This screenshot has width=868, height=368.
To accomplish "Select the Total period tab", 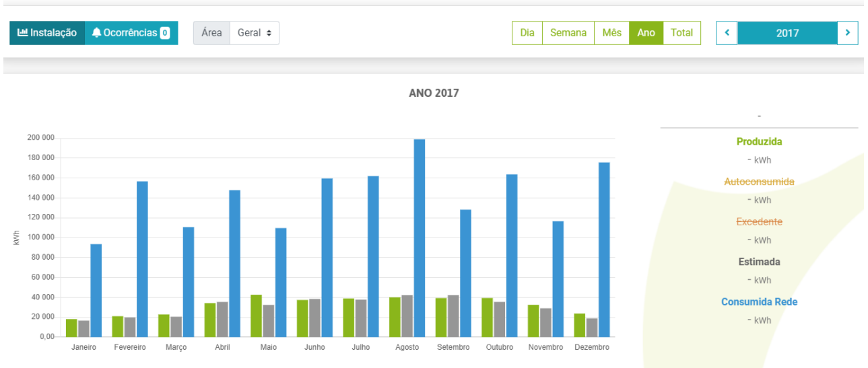I will tap(681, 33).
